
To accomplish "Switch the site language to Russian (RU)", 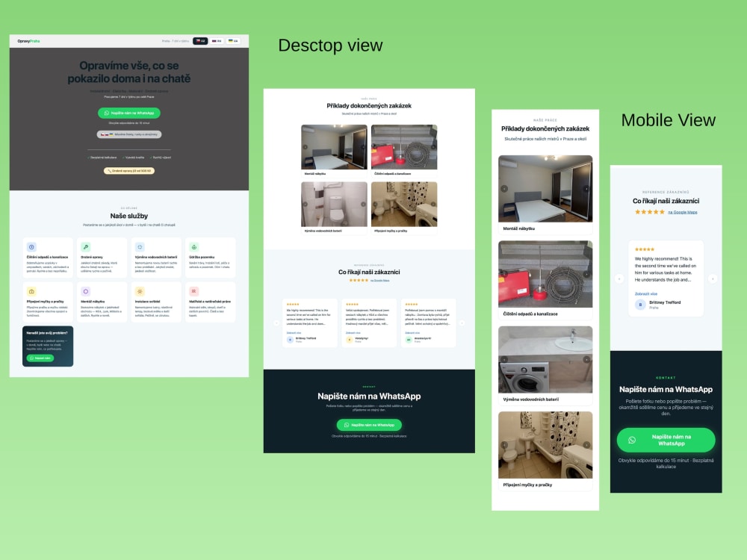I will coord(217,41).
